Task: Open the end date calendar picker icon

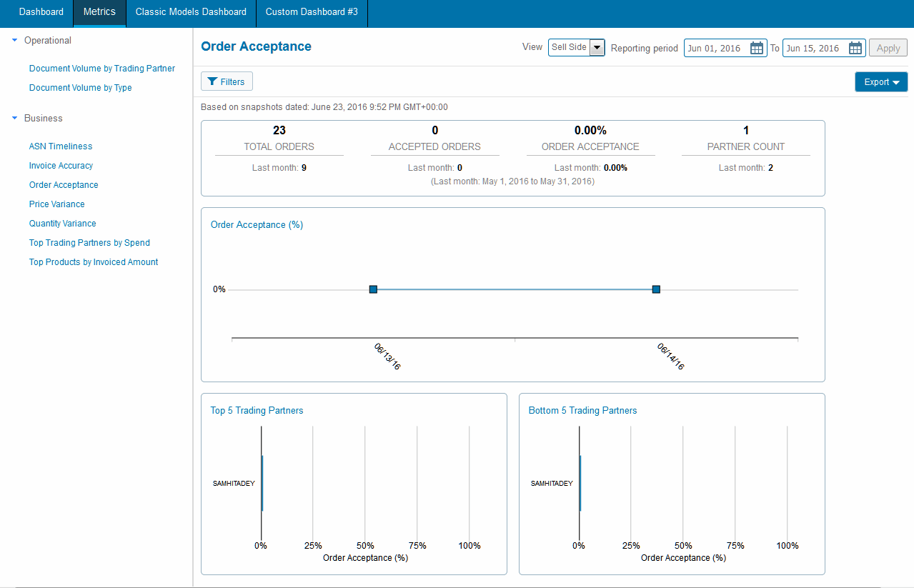Action: tap(855, 48)
